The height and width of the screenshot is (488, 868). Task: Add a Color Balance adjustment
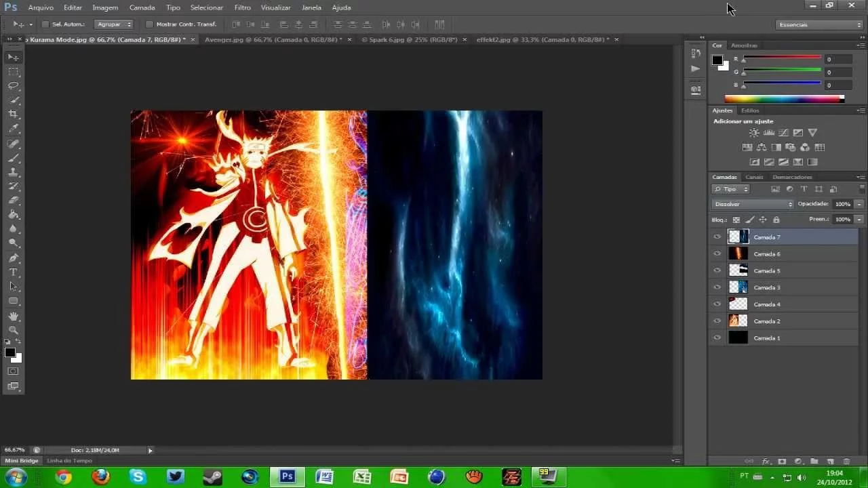tap(762, 147)
